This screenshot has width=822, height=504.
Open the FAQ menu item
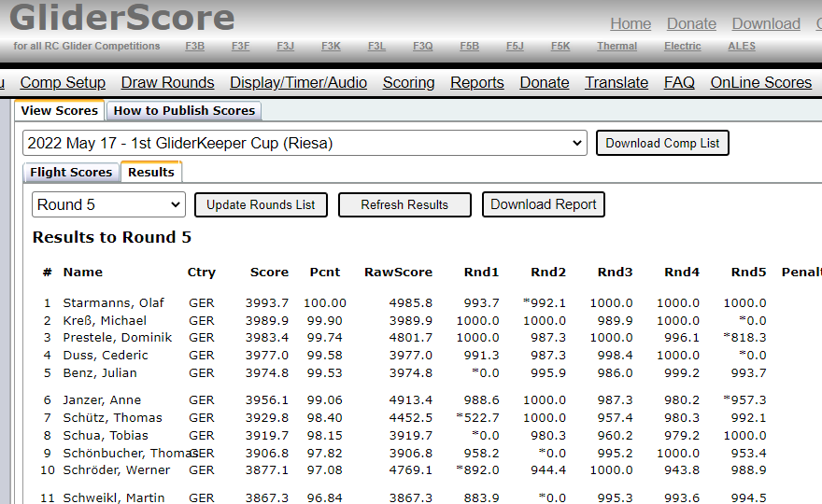(x=679, y=82)
